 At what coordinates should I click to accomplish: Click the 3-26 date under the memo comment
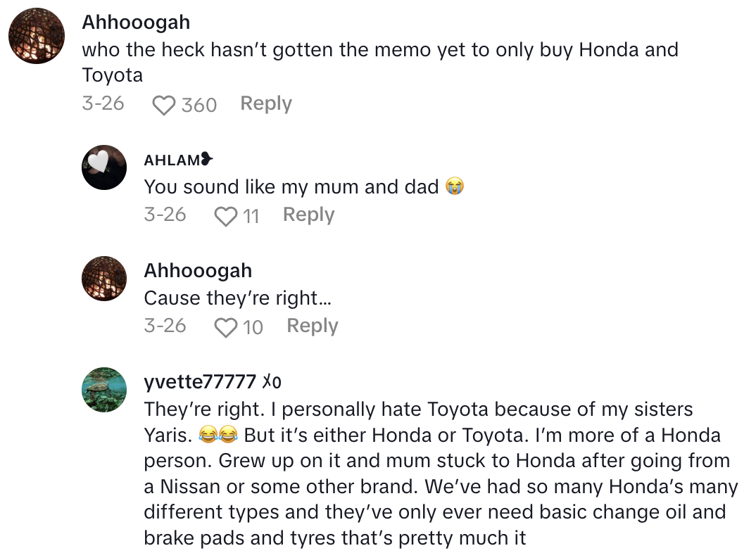(x=103, y=104)
